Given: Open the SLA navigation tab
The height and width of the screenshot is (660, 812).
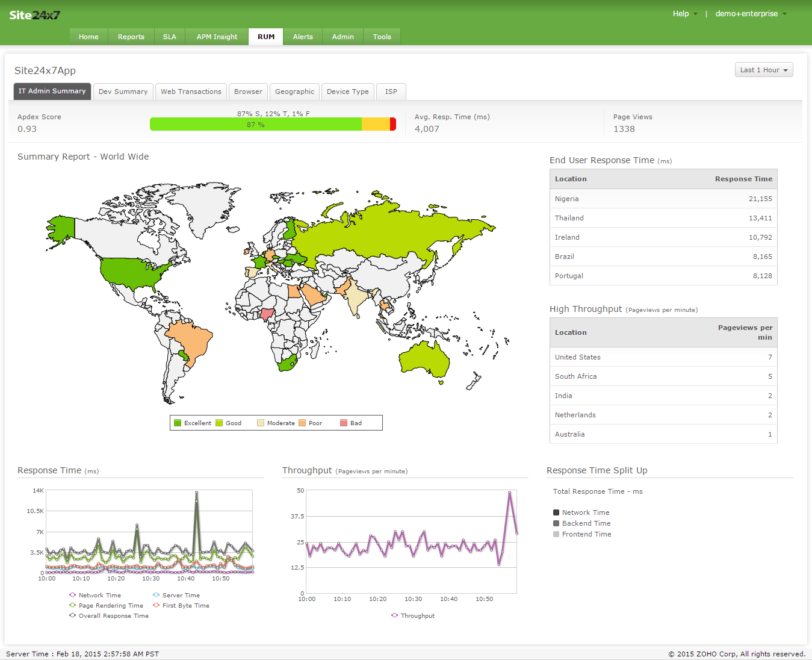Looking at the screenshot, I should (170, 37).
